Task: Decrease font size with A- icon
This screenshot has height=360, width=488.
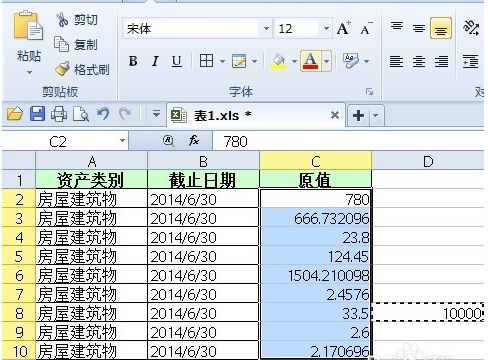Action: [x=366, y=29]
